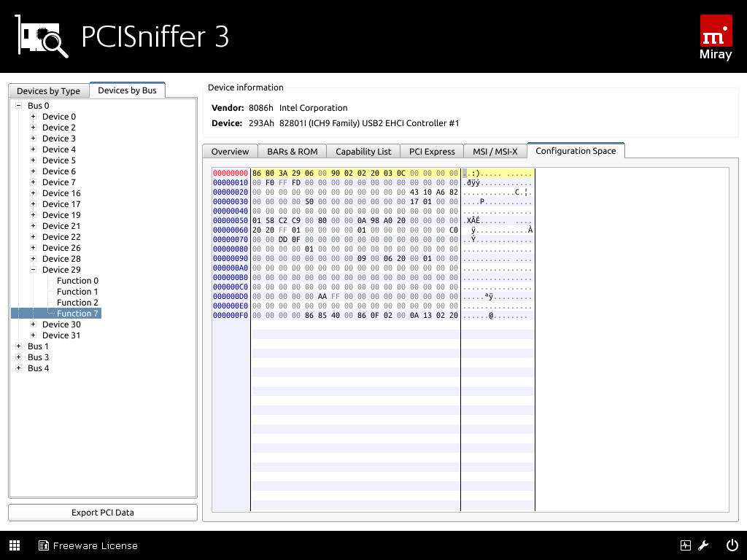Select Function 0 under Device 29
Viewport: 747px width, 560px height.
(x=77, y=281)
